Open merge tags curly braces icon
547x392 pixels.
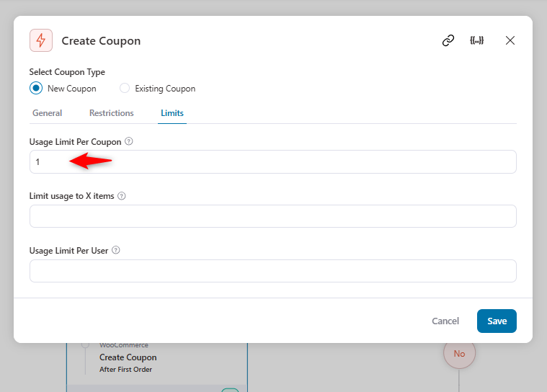pos(476,40)
